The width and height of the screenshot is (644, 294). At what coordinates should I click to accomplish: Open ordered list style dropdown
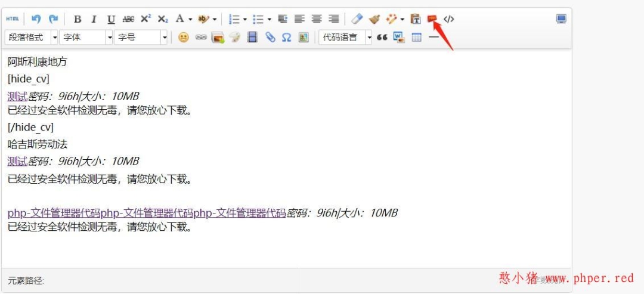(x=245, y=19)
